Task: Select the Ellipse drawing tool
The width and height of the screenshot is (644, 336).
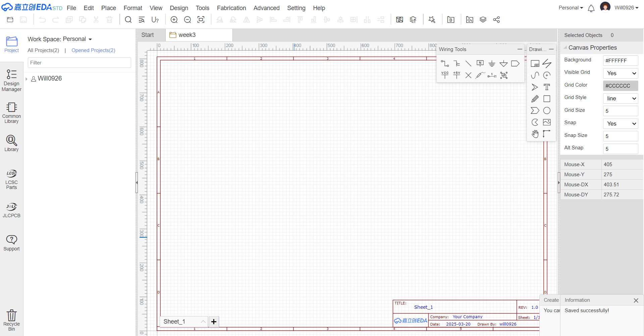Action: point(547,110)
